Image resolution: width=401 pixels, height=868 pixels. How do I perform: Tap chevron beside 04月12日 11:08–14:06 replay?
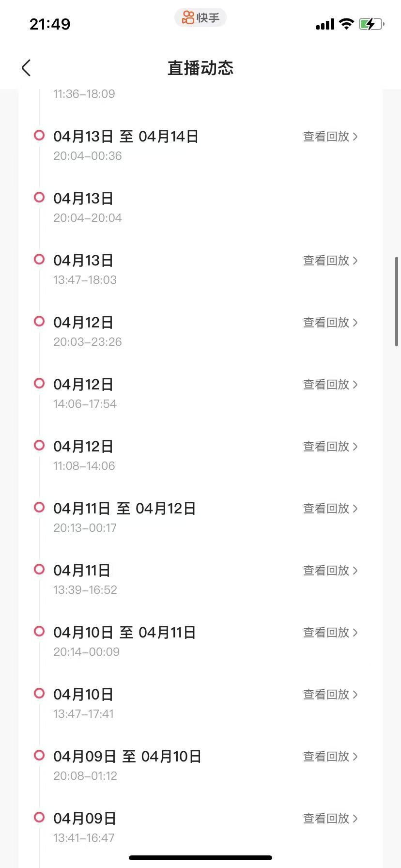click(355, 447)
